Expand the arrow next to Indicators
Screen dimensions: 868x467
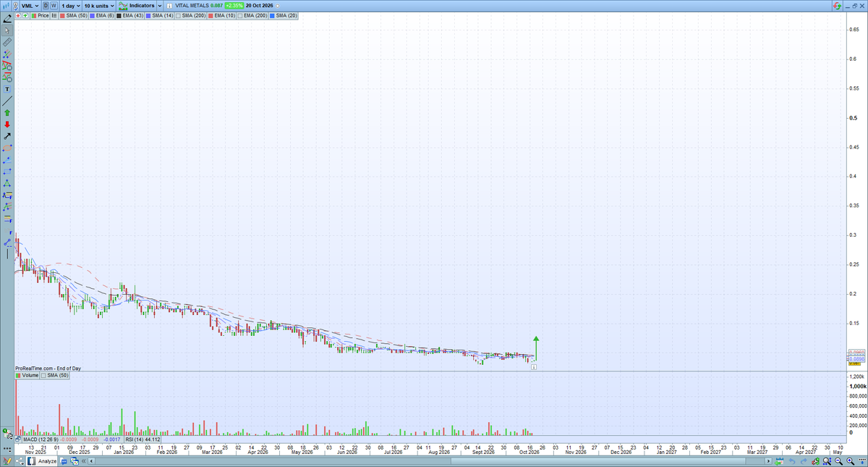159,6
